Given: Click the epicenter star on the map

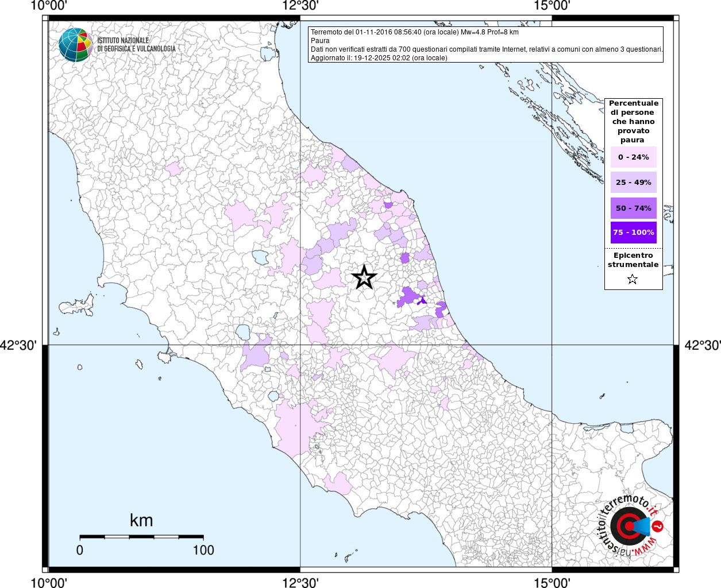Looking at the screenshot, I should (x=364, y=277).
